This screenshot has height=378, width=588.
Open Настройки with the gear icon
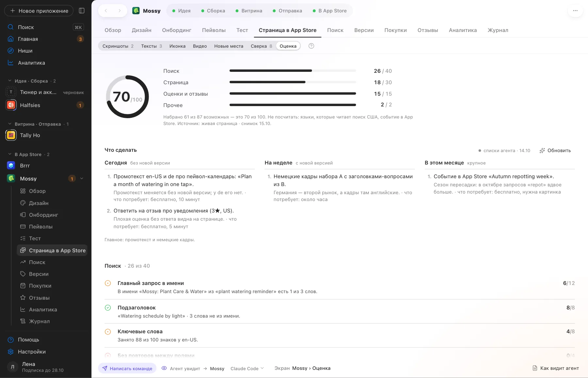coord(11,352)
